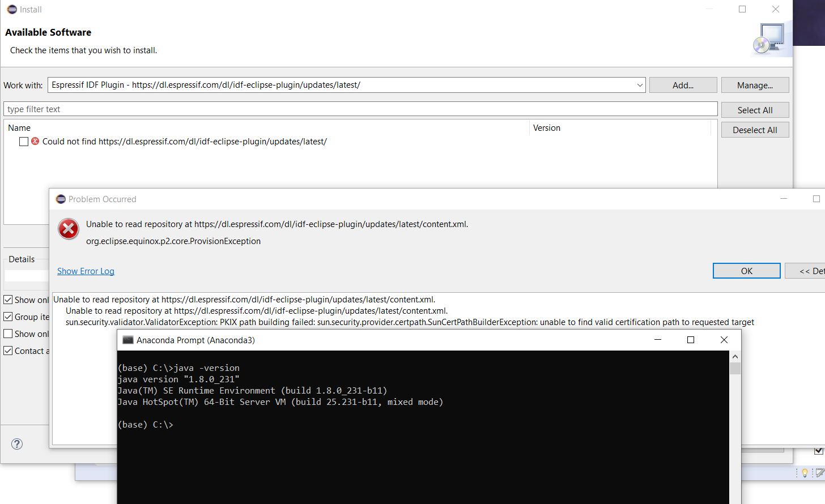Uncheck the 'Contact all' update sites option
The width and height of the screenshot is (825, 504).
pyautogui.click(x=8, y=351)
